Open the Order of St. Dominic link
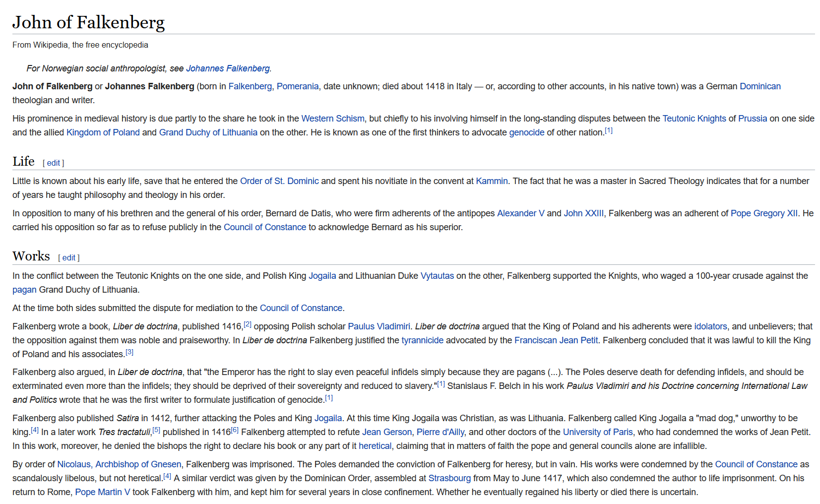Image resolution: width=820 pixels, height=504 pixels. coord(279,181)
